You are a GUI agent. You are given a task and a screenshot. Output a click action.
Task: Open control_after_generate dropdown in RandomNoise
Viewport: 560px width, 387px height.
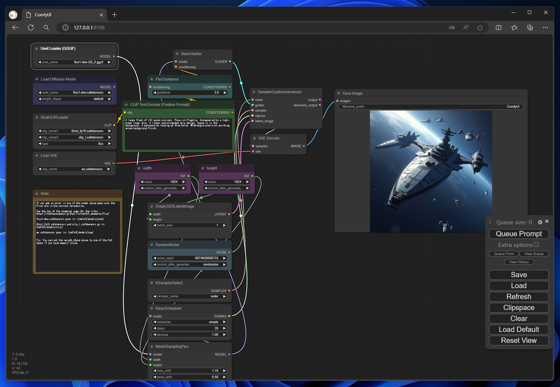[x=190, y=265]
